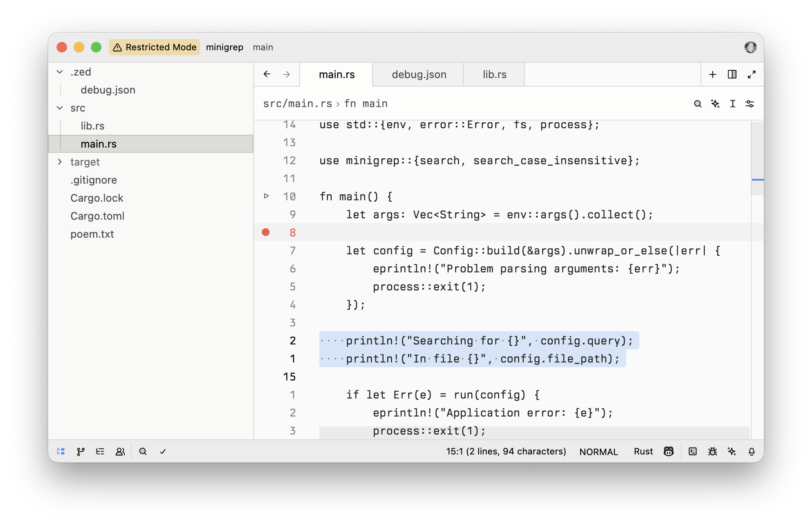
Task: Open the debugger panel bug icon
Action: [712, 451]
